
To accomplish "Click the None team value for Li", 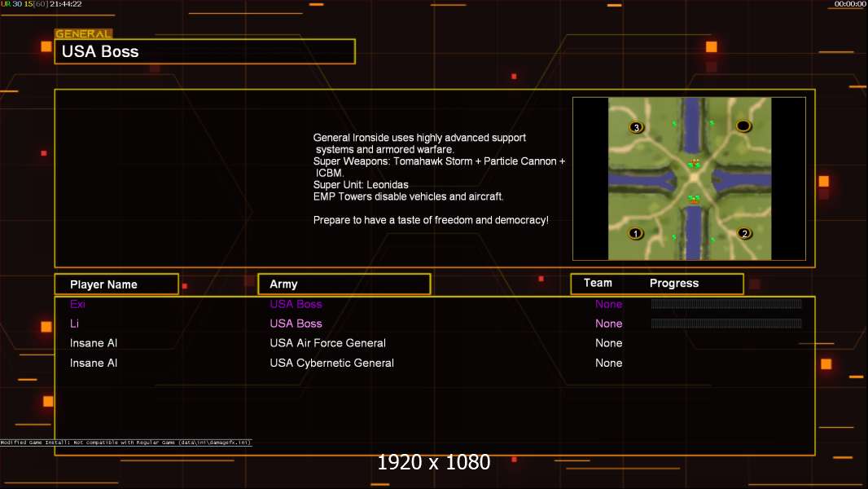I will coord(608,324).
